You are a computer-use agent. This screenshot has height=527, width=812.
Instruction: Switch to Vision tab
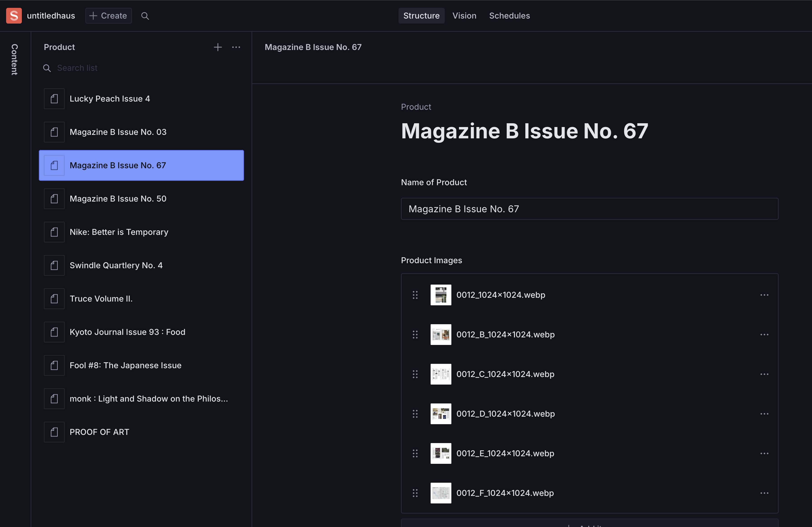(464, 15)
